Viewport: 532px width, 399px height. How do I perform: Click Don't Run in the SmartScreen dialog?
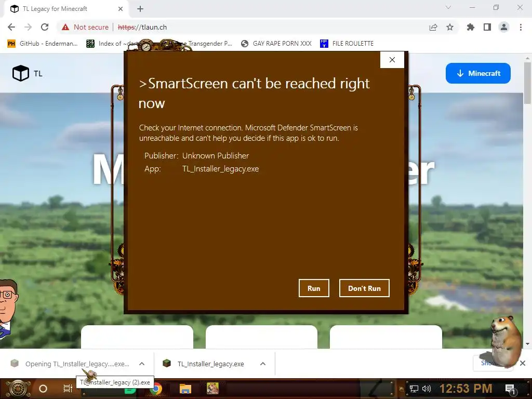point(364,288)
